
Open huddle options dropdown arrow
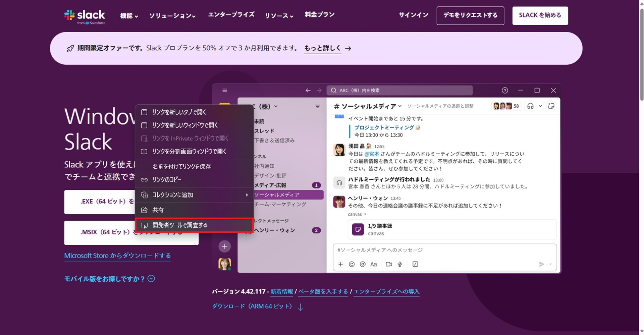tap(540, 106)
